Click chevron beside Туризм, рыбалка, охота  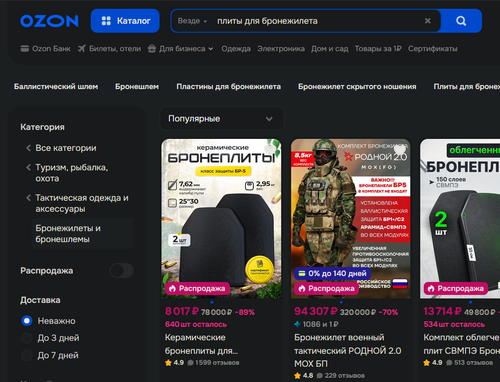click(28, 167)
